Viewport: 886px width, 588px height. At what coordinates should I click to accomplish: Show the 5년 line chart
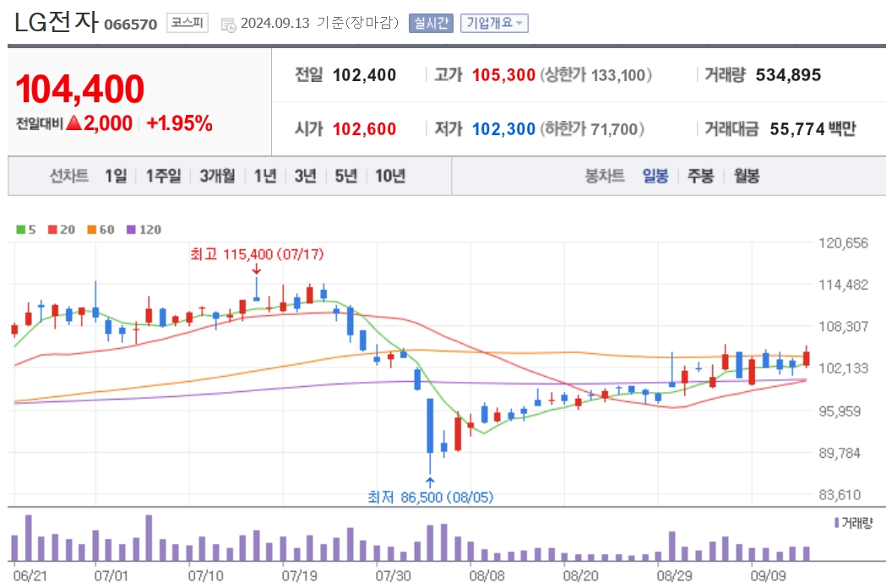[x=345, y=176]
